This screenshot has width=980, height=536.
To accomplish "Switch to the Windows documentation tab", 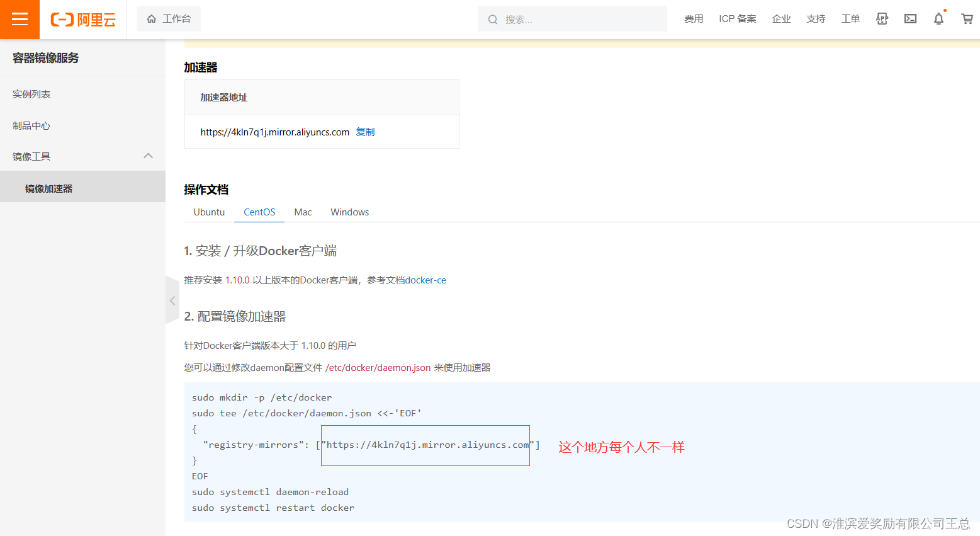I will click(x=349, y=212).
